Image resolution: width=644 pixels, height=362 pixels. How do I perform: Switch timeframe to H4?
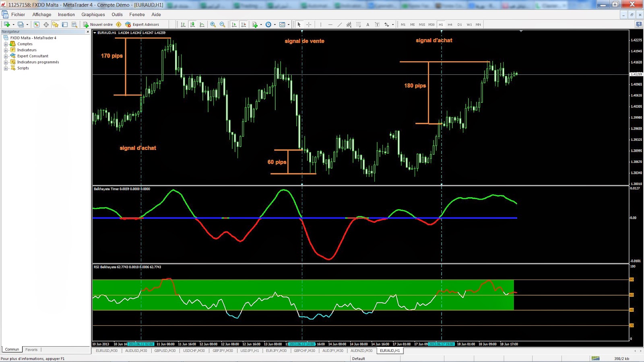[x=450, y=25]
